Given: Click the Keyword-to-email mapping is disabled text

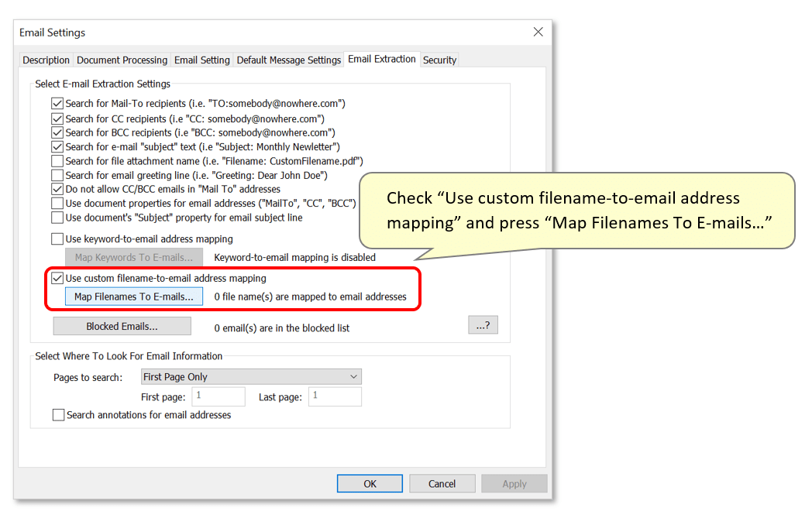Looking at the screenshot, I should click(294, 257).
